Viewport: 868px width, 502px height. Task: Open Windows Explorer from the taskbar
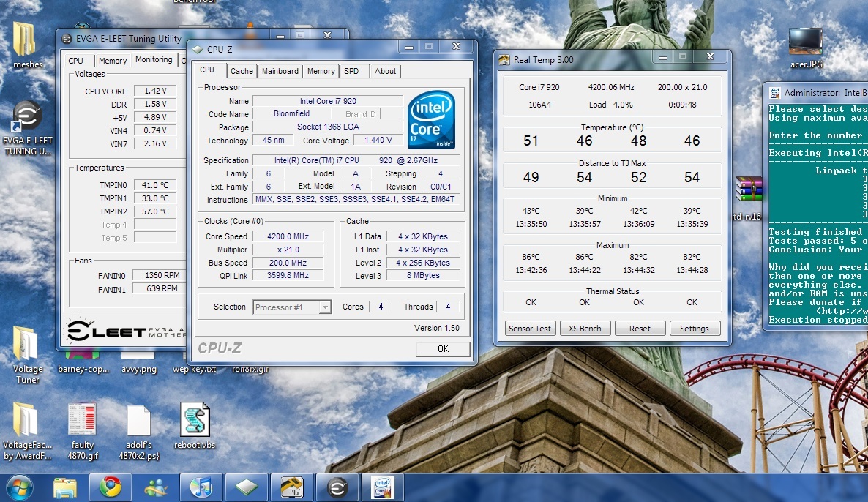coord(64,487)
